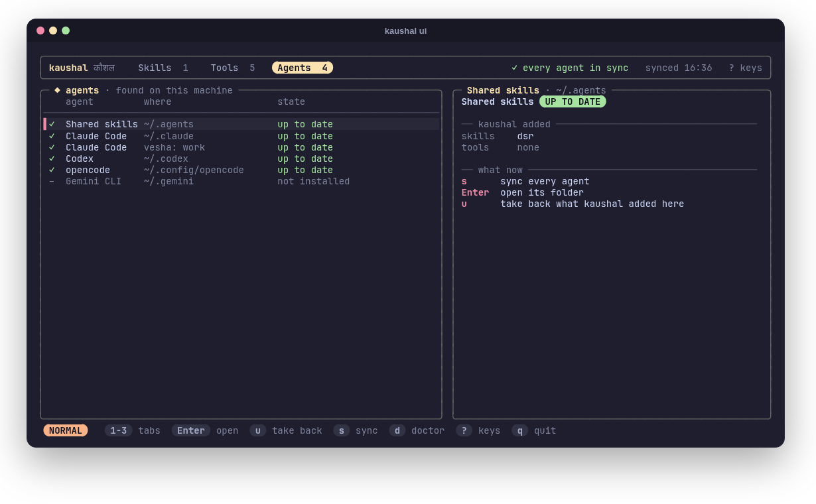Image resolution: width=816 pixels, height=504 pixels.
Task: Click the 's' sync key in footer
Action: [x=342, y=430]
